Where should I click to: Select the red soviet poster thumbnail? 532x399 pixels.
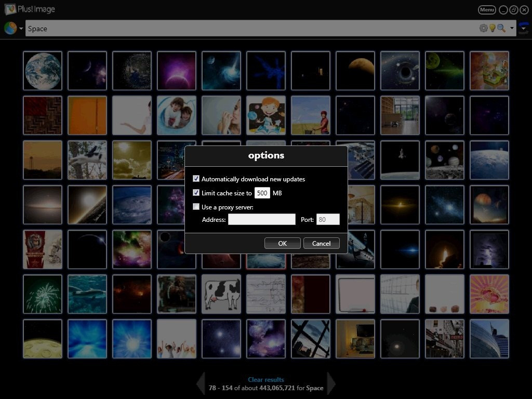43,249
